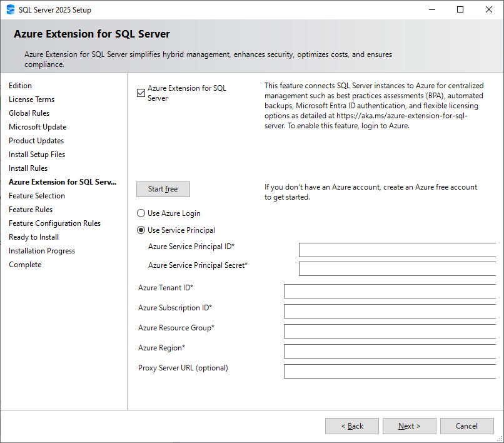Image resolution: width=504 pixels, height=443 pixels.
Task: Select License Terms in the step list
Action: (31, 99)
